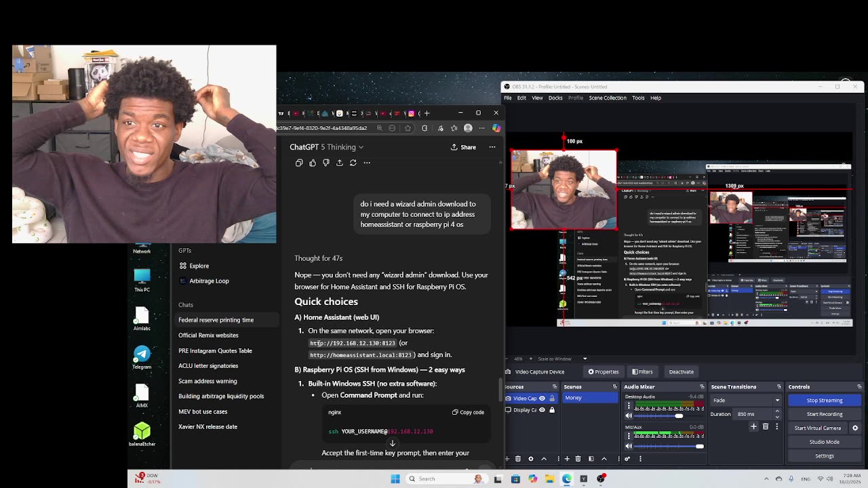The image size is (868, 488).
Task: Click Properties button in OBS source toolbar
Action: pos(604,371)
